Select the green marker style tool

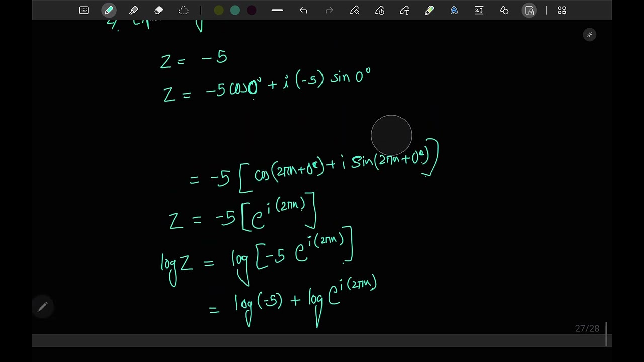pos(429,10)
